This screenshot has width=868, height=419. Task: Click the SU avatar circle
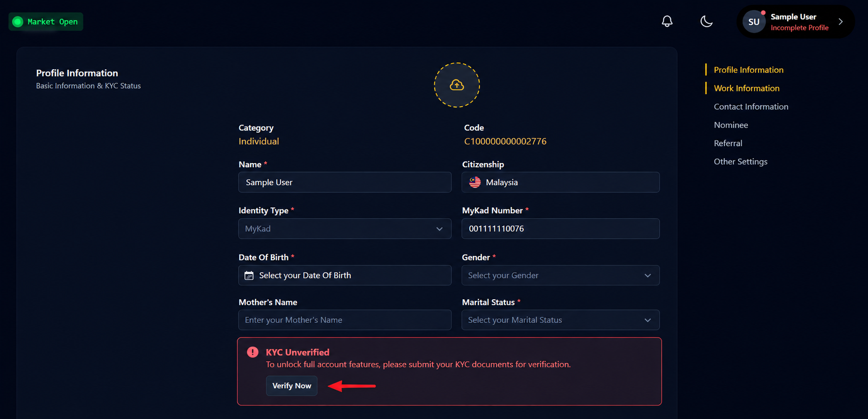[754, 22]
